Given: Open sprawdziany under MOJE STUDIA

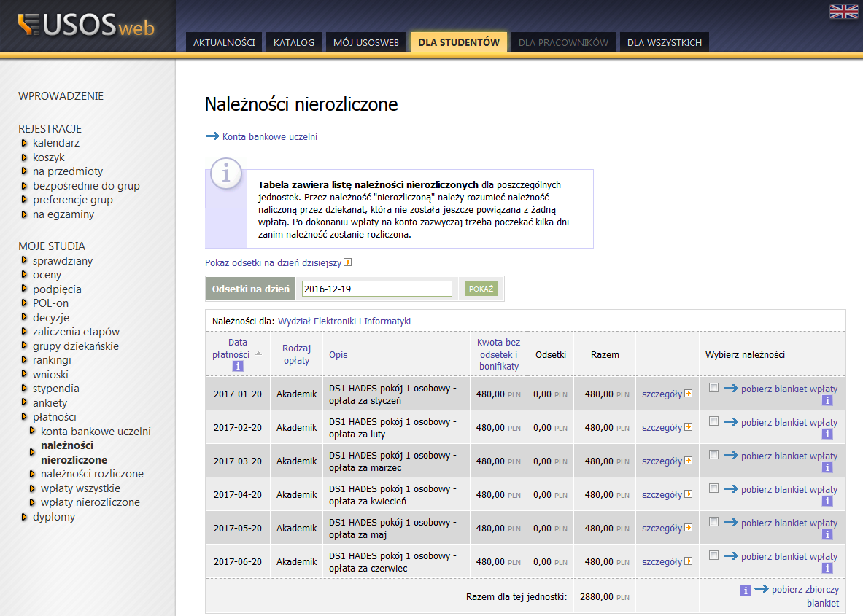Looking at the screenshot, I should [63, 261].
